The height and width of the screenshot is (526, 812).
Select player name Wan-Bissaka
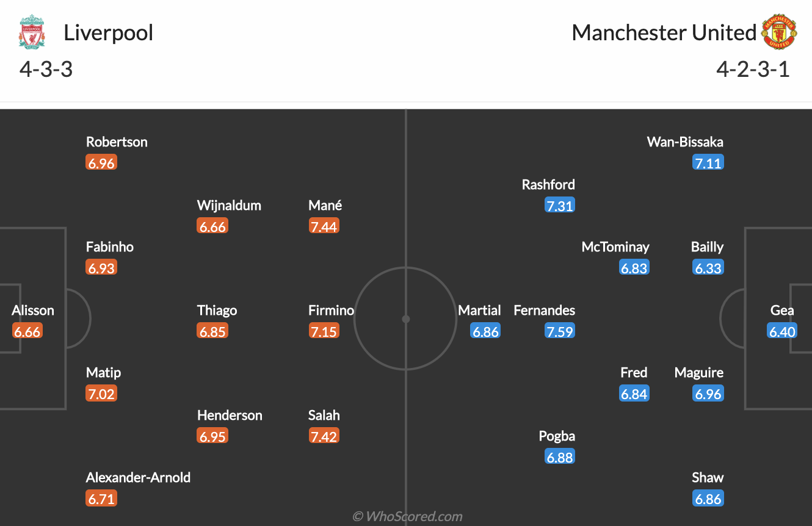[x=685, y=142]
